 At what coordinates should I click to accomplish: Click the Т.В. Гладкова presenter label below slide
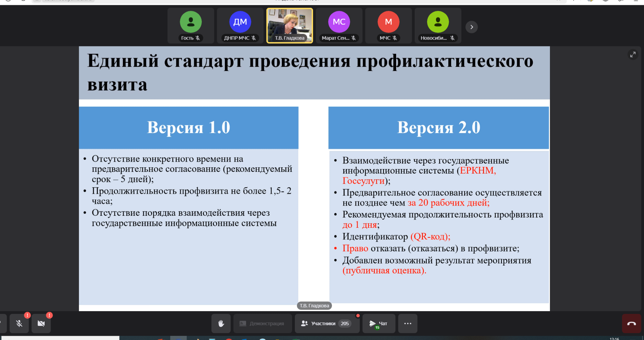(x=314, y=306)
